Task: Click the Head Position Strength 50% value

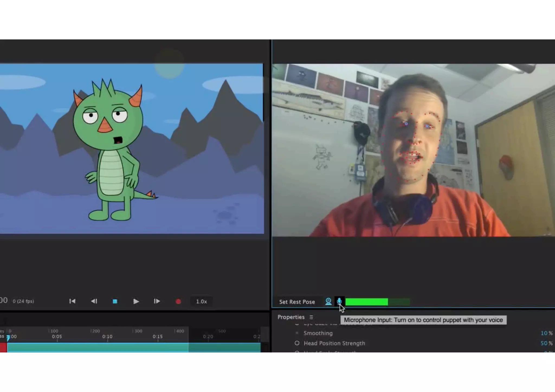Action: tap(544, 343)
